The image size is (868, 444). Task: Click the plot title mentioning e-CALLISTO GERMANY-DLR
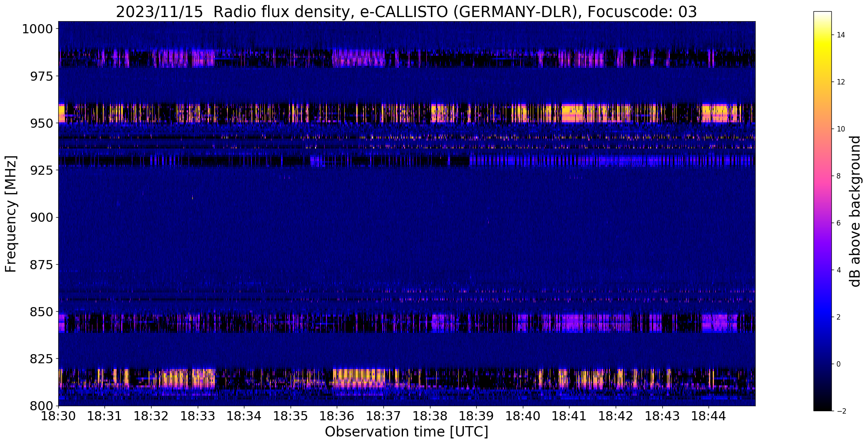tap(406, 12)
